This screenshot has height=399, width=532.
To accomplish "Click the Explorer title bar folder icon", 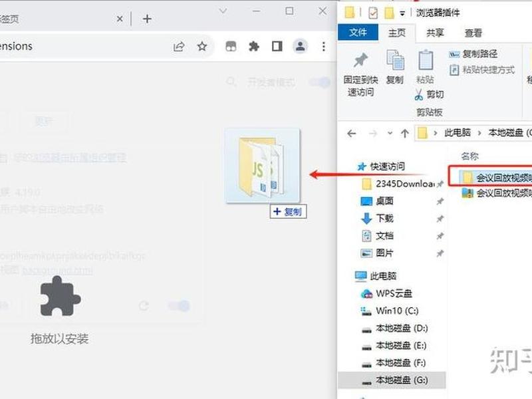I will point(350,13).
